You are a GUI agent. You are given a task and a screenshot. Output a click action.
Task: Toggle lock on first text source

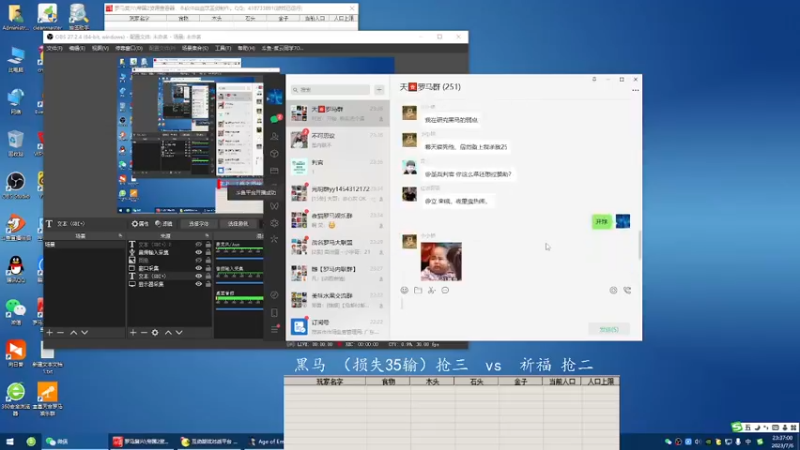[x=208, y=244]
